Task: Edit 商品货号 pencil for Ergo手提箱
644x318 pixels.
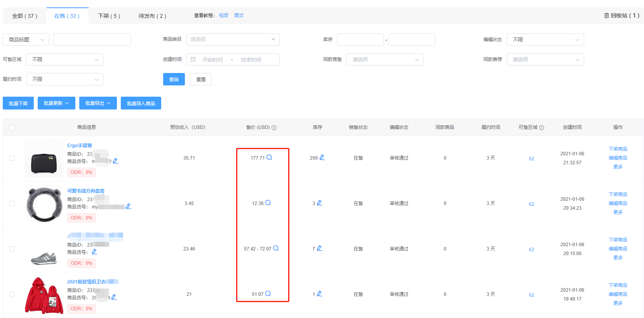Action: [115, 161]
